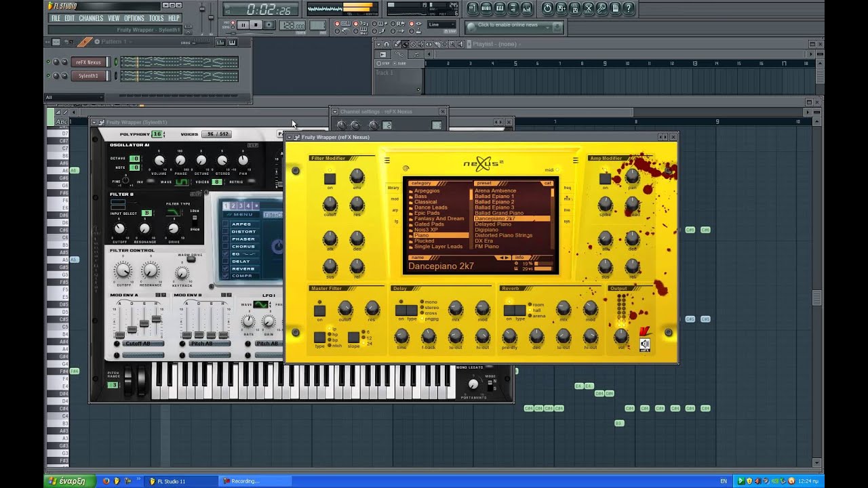Open the Nexus left menu lines icon
This screenshot has height=488, width=868.
pyautogui.click(x=387, y=161)
